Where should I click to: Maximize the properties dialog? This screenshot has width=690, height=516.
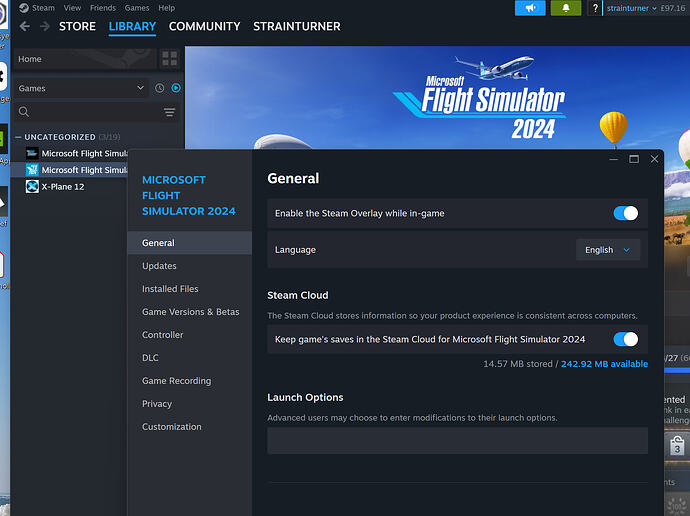[634, 159]
